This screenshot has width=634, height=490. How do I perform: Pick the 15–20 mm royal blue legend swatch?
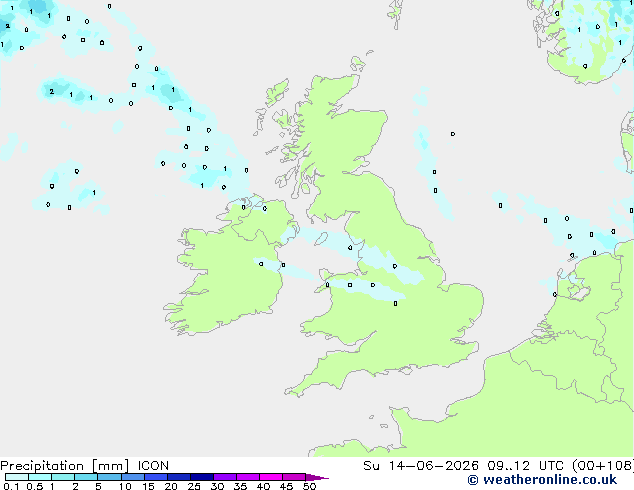155,477
